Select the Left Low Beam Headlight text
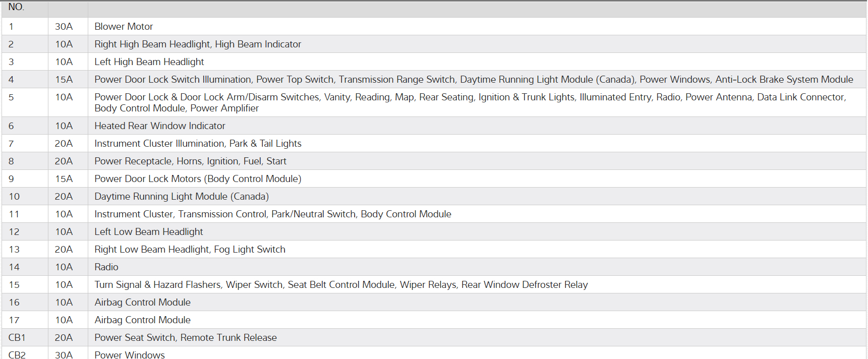This screenshot has height=359, width=868. (149, 232)
